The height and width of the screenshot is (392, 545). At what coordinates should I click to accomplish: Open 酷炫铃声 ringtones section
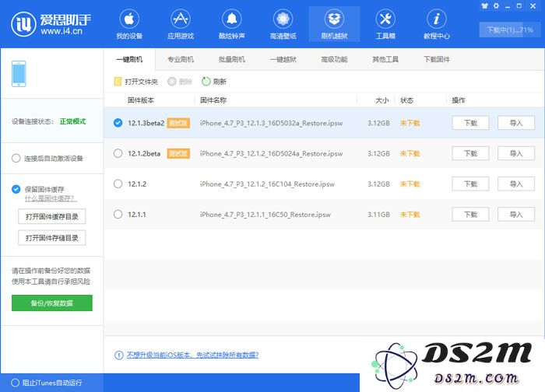click(232, 24)
